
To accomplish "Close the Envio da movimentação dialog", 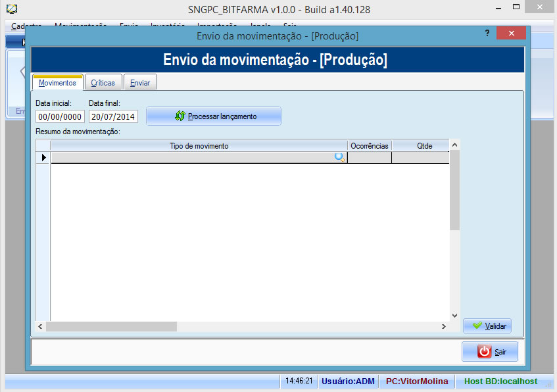I will pyautogui.click(x=512, y=33).
